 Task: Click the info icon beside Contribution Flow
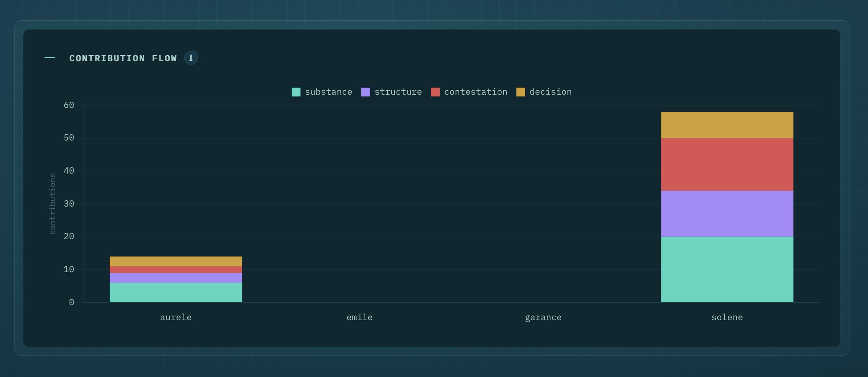pyautogui.click(x=191, y=58)
